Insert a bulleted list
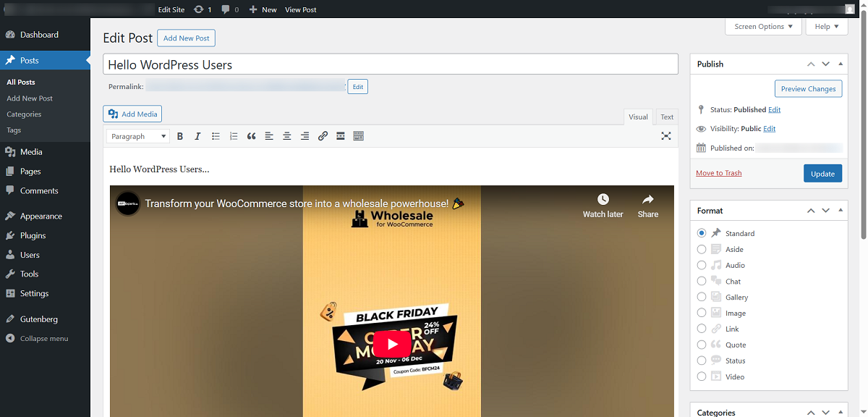868x417 pixels. point(216,135)
